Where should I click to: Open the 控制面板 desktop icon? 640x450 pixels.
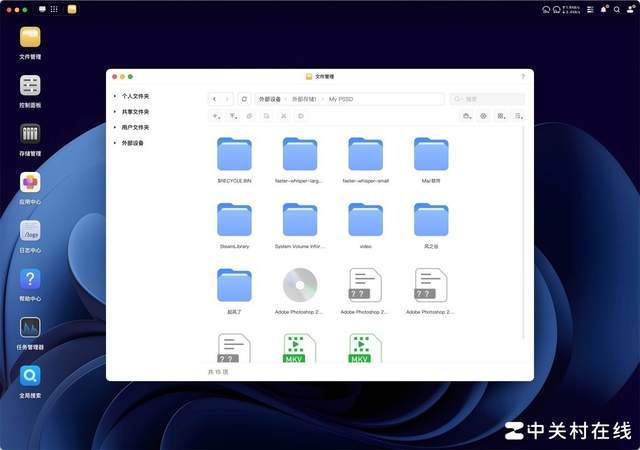coord(30,85)
